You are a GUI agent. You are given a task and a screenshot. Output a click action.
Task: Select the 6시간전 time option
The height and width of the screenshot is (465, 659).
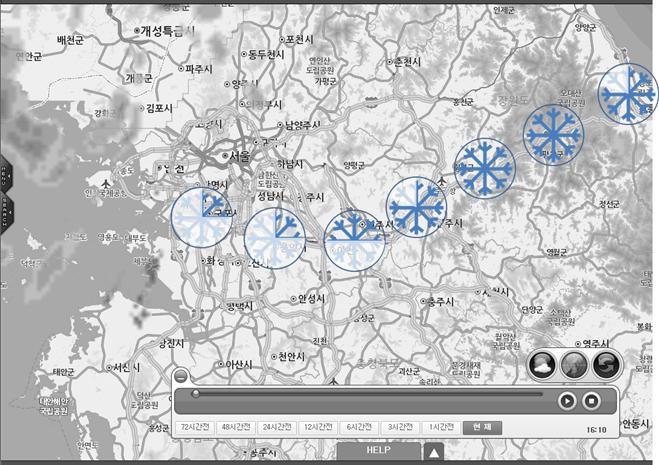coord(359,427)
